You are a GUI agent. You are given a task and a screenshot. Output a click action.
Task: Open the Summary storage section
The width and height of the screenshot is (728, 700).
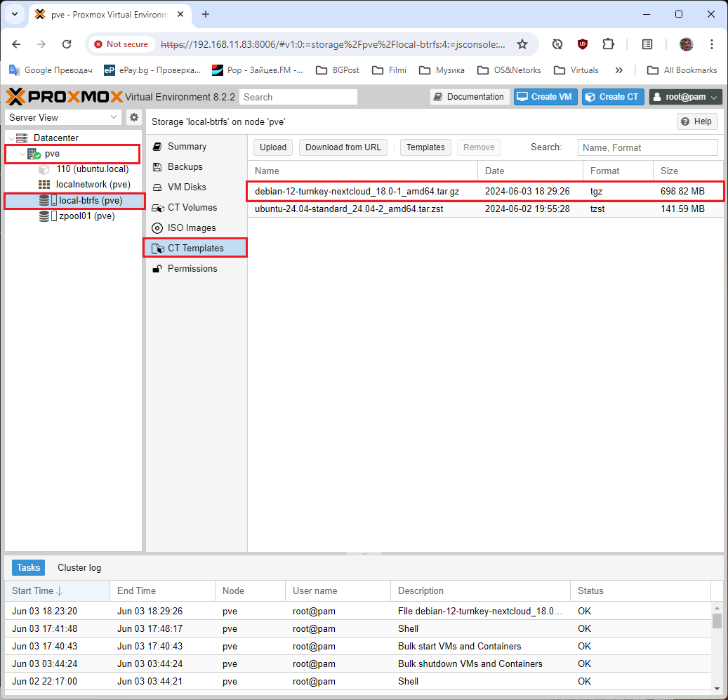(187, 146)
